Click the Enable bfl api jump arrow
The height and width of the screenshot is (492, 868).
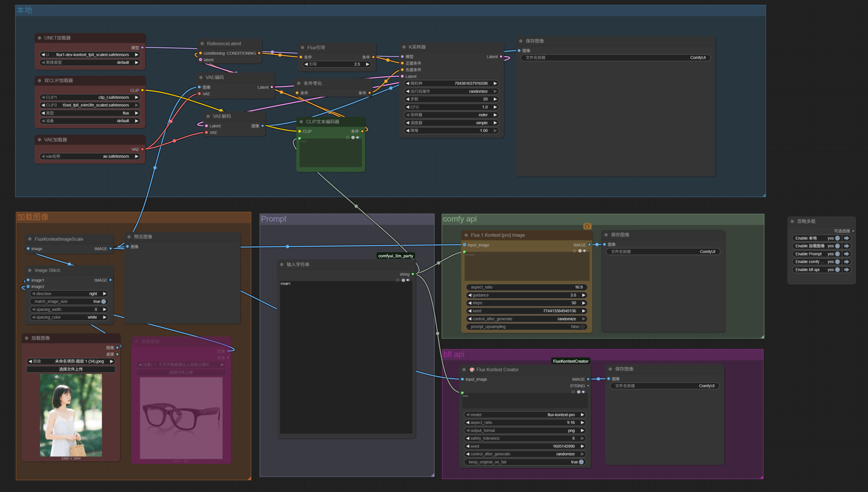846,270
